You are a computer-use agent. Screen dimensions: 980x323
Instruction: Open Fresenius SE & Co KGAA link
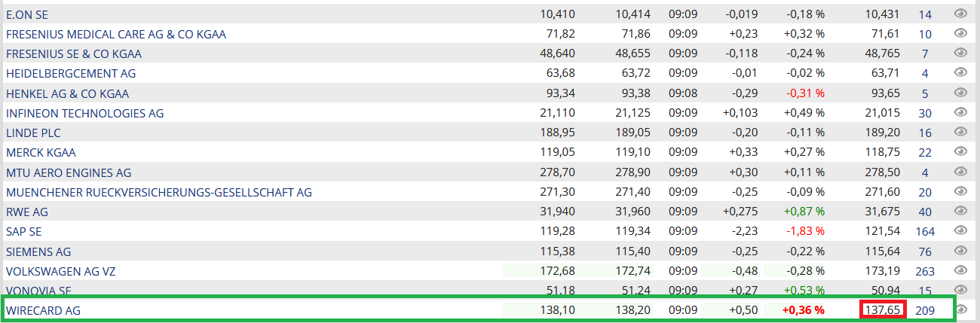tap(74, 53)
